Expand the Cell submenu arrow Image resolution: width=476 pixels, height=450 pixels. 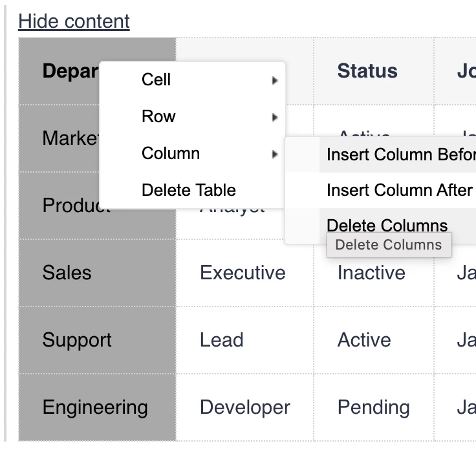click(x=275, y=80)
